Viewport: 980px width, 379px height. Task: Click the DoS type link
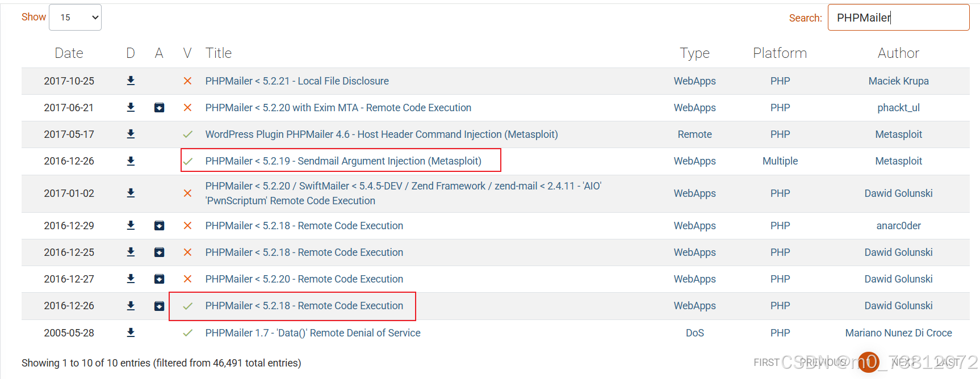point(695,333)
